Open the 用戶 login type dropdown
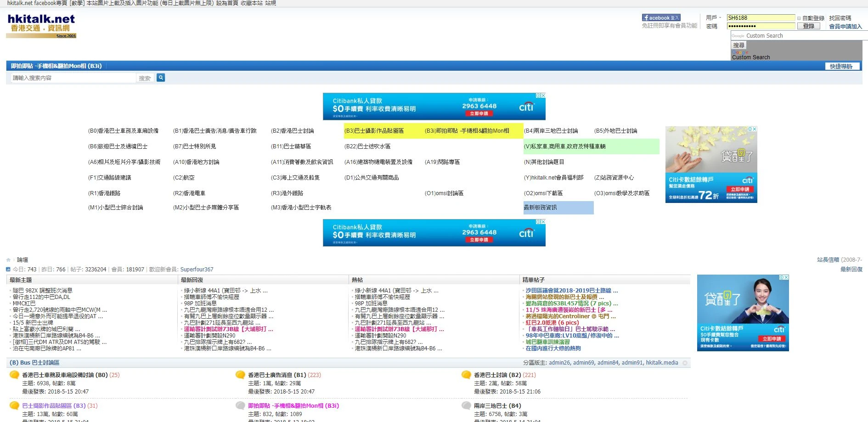868x422 pixels. [713, 18]
